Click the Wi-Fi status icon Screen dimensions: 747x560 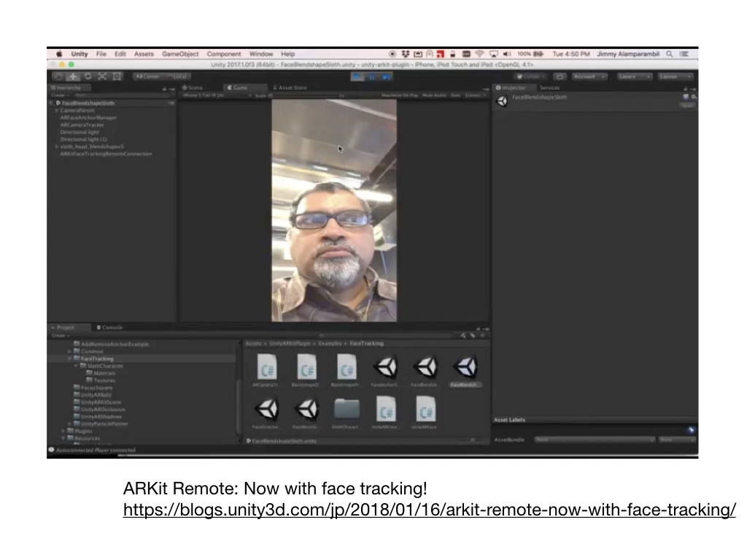(x=480, y=54)
